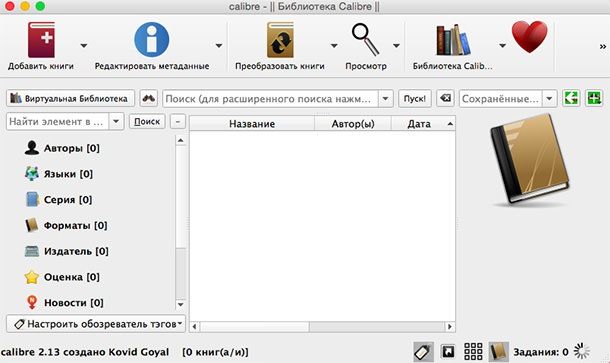Select the Серия [0] category

(58, 200)
